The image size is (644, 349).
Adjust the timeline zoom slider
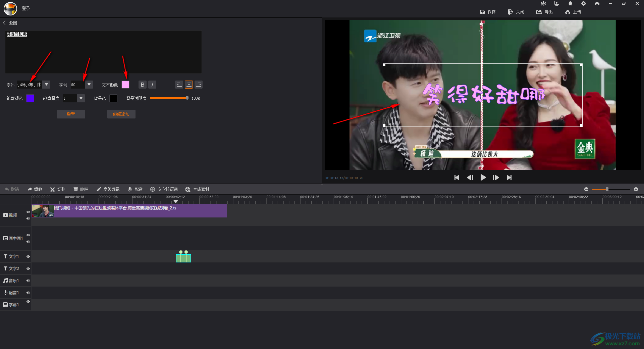[x=611, y=189]
